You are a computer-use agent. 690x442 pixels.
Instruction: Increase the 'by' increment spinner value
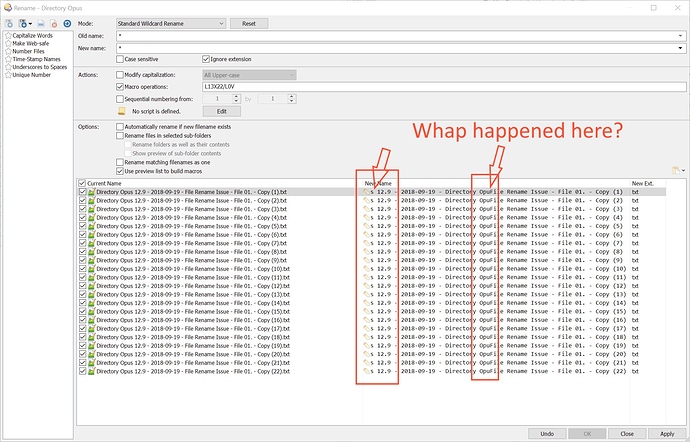click(x=292, y=96)
